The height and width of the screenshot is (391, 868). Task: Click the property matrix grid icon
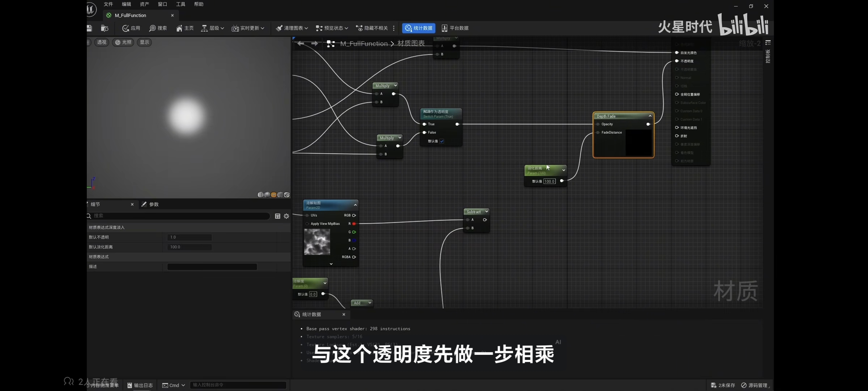coord(277,216)
